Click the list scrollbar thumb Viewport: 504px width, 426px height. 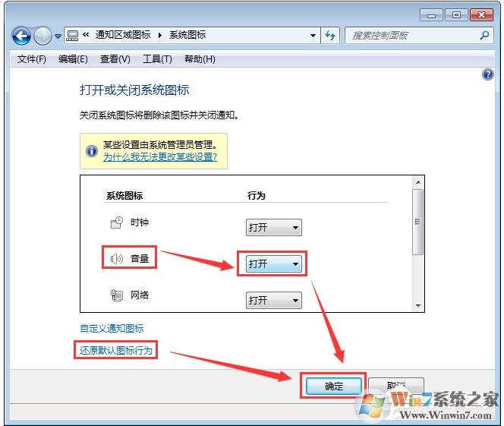point(418,222)
